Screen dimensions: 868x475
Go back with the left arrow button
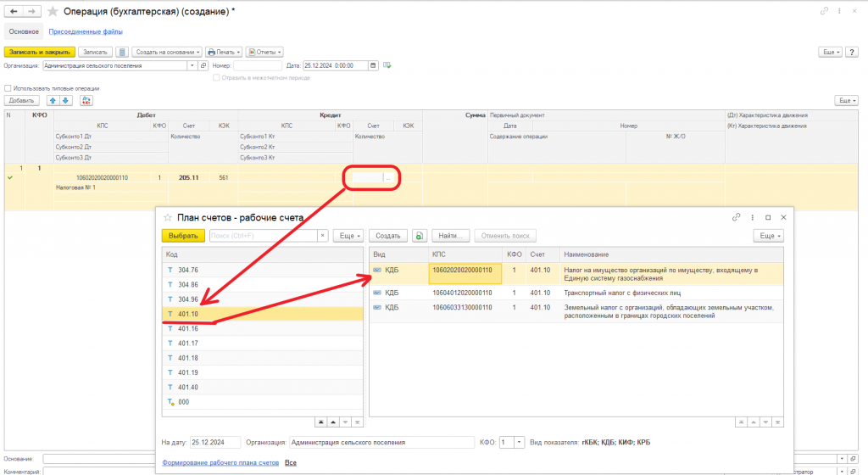click(14, 11)
